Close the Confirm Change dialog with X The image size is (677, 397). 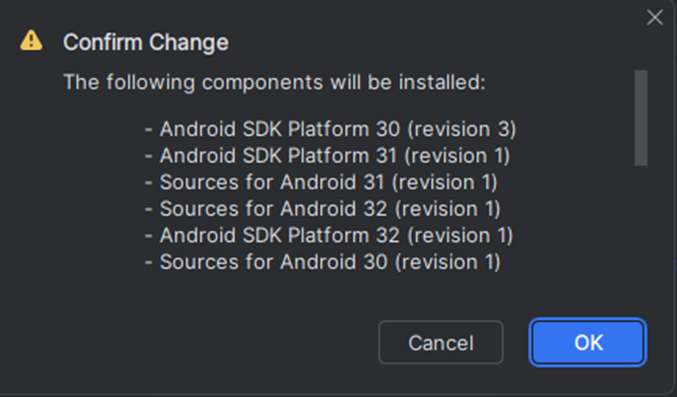click(655, 18)
